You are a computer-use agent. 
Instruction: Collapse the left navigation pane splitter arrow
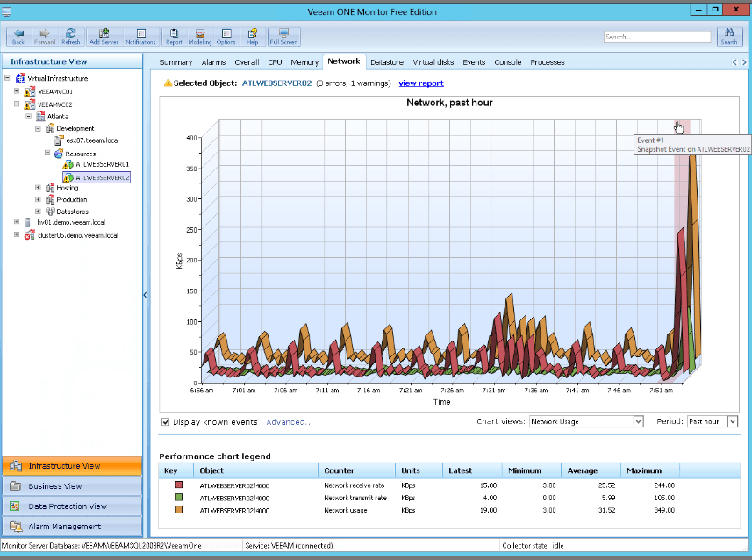click(145, 295)
